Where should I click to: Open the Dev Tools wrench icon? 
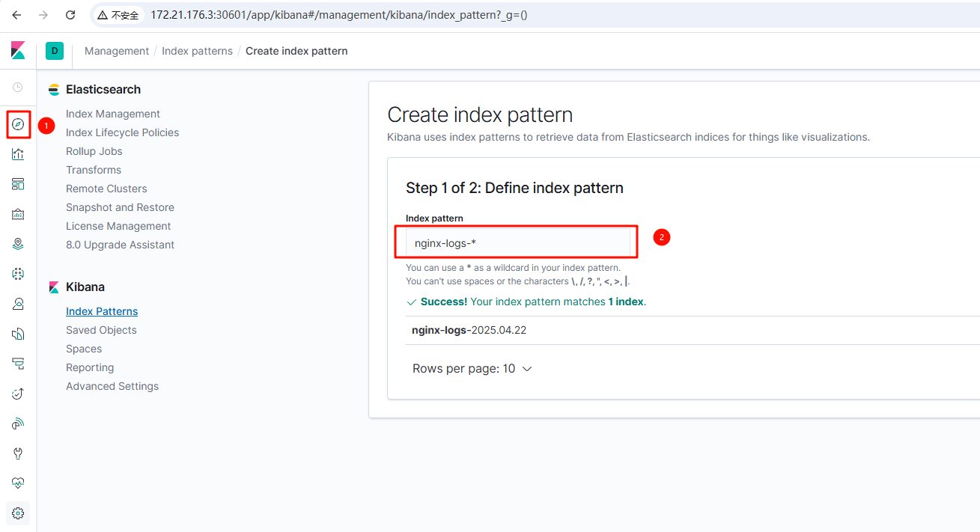point(18,453)
